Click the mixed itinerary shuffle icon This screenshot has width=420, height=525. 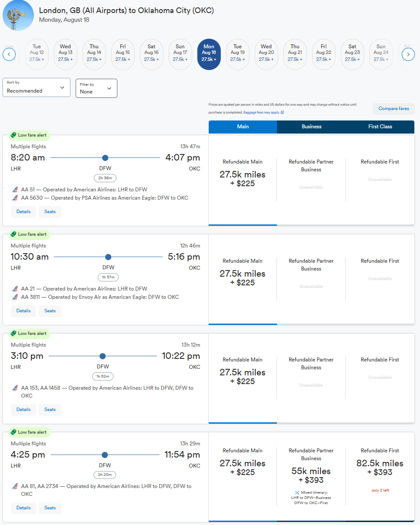(x=297, y=493)
